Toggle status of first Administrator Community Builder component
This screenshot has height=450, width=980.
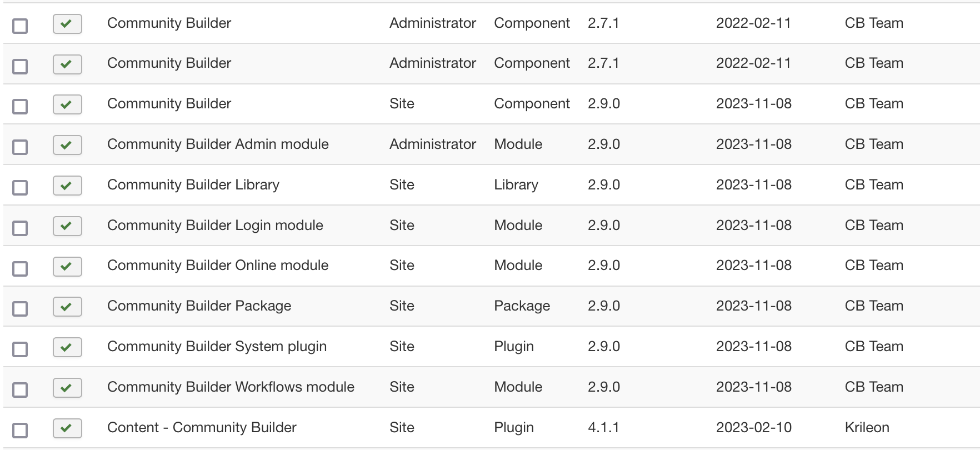coord(67,24)
